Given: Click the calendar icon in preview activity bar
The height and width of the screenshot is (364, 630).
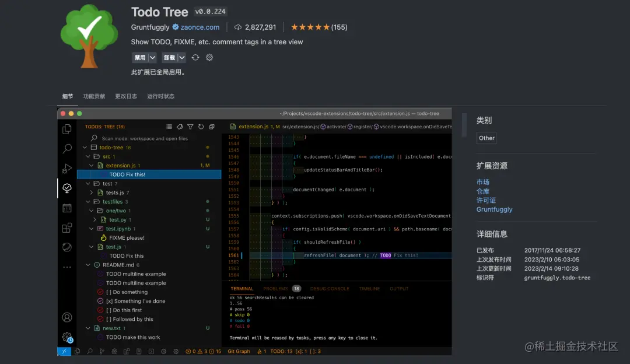Looking at the screenshot, I should pos(67,208).
